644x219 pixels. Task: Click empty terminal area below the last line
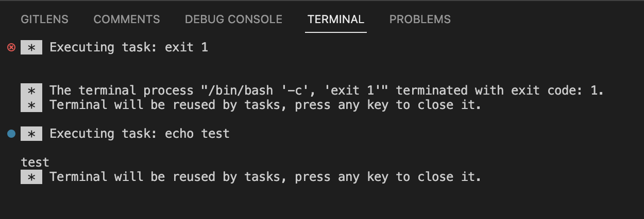(x=309, y=203)
